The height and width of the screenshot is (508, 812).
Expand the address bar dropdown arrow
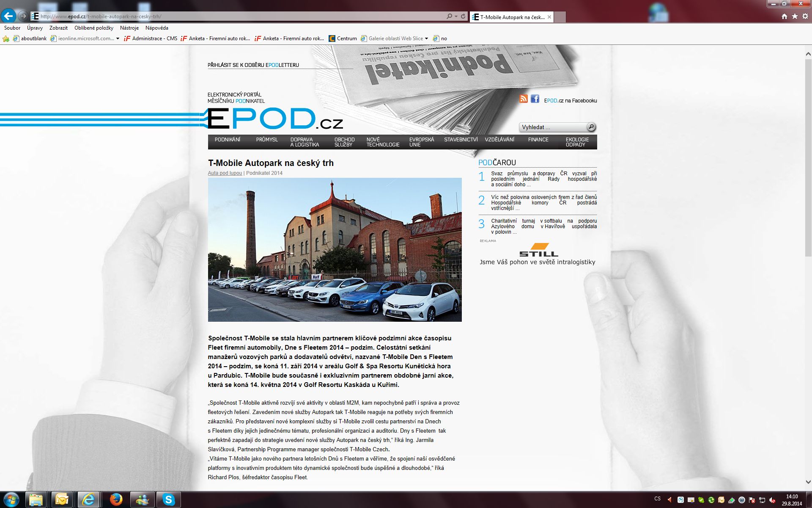[x=456, y=17]
